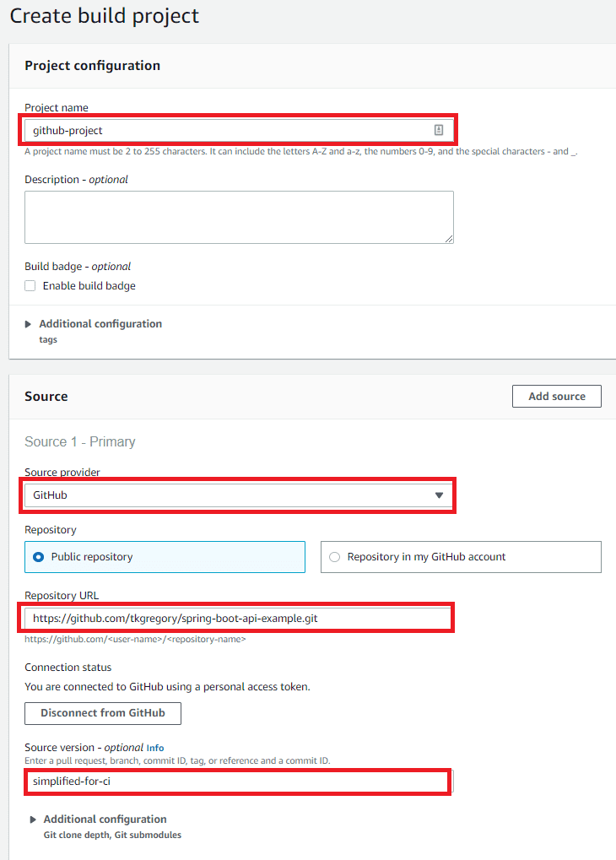Click the Project configuration section header
The image size is (616, 860).
[93, 66]
